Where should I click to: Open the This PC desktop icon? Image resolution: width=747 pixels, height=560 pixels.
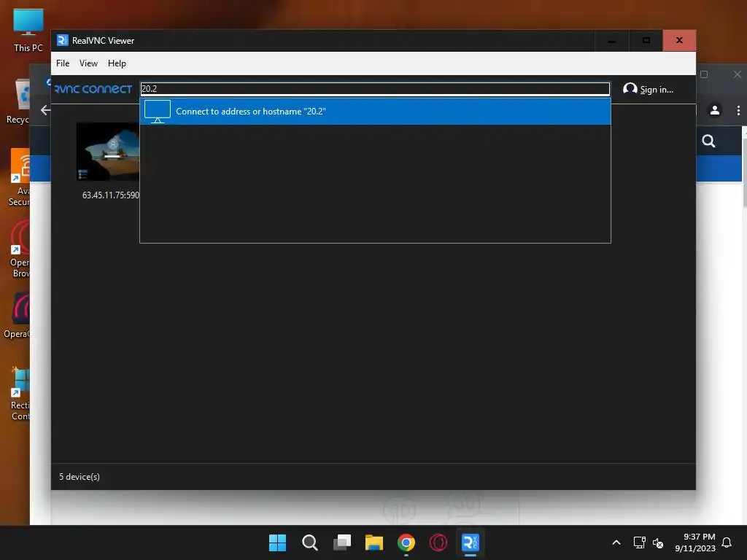[28, 29]
